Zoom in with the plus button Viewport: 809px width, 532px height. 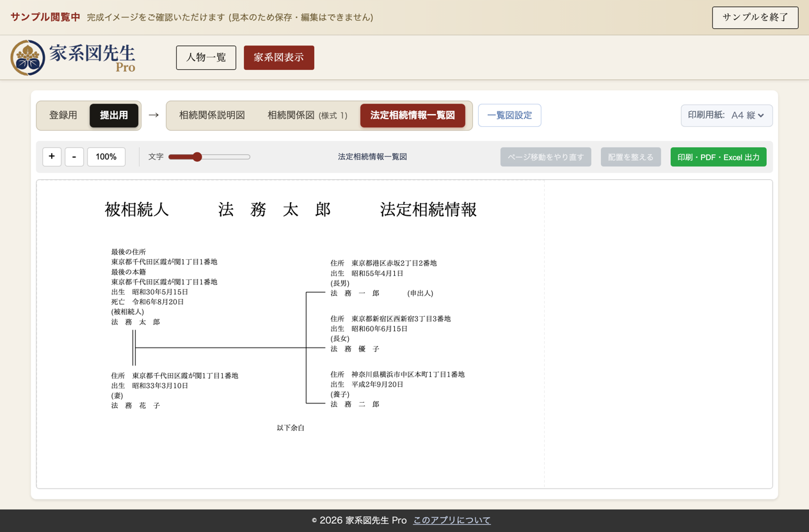(52, 157)
